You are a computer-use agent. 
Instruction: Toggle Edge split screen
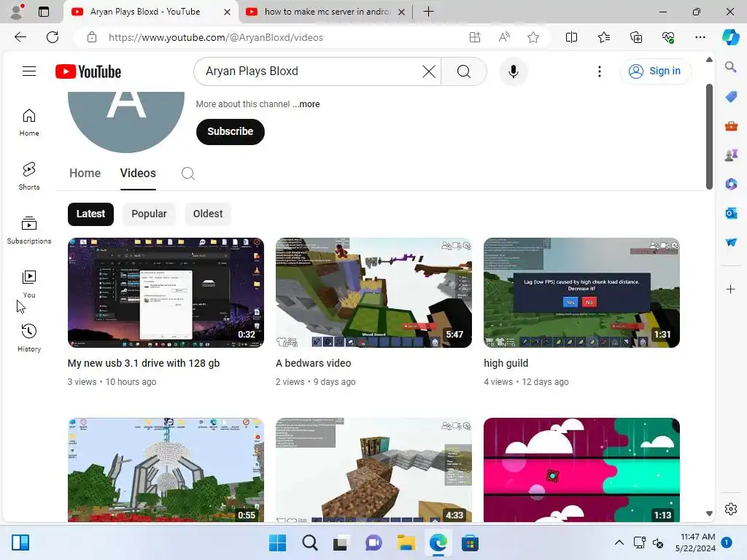pyautogui.click(x=571, y=37)
